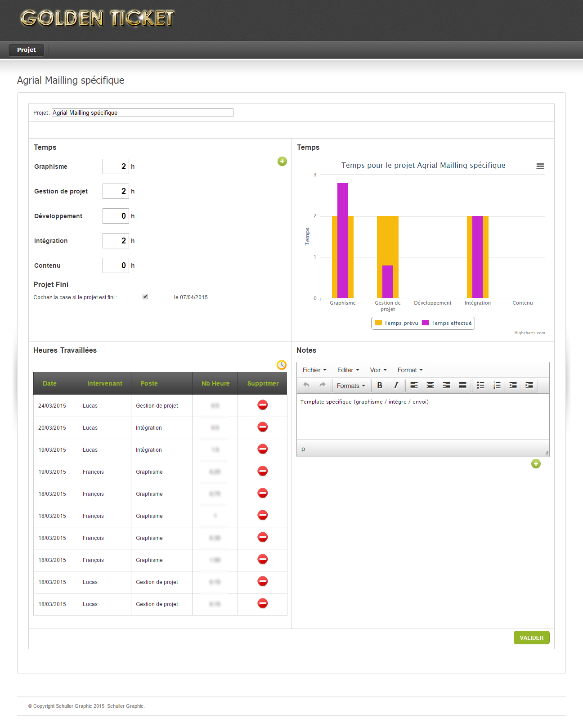Delete the last 18/03/2015 Lucas row
This screenshot has height=728, width=583.
tap(263, 603)
